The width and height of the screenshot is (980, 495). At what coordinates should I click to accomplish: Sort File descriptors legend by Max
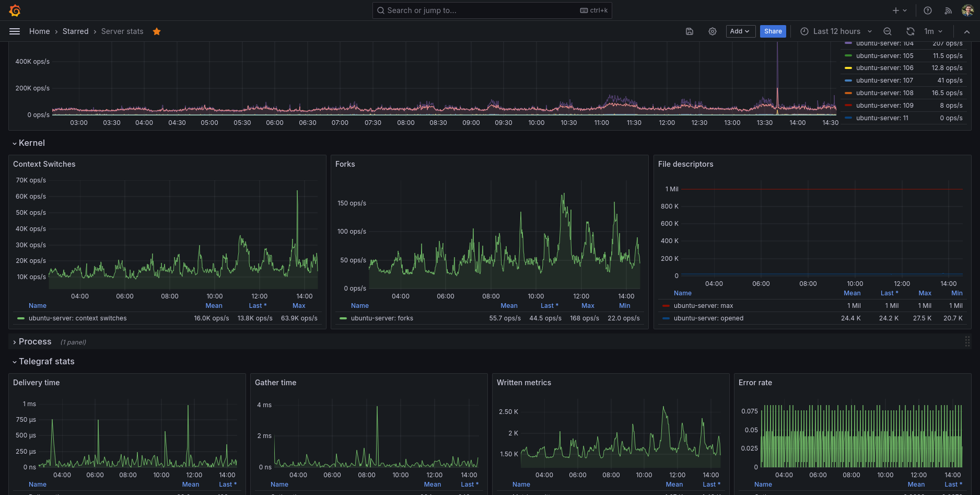coord(925,293)
